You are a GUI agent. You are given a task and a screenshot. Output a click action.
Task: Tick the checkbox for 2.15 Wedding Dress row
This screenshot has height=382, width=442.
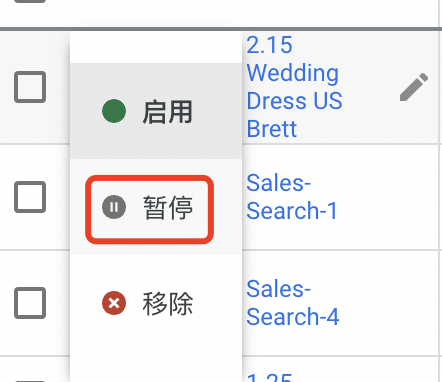click(x=30, y=87)
